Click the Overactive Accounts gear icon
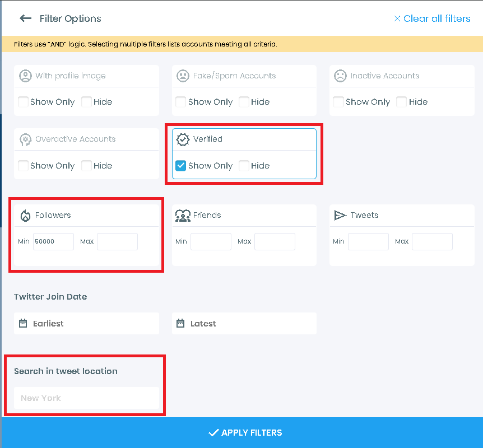This screenshot has height=448, width=483. coord(26,139)
